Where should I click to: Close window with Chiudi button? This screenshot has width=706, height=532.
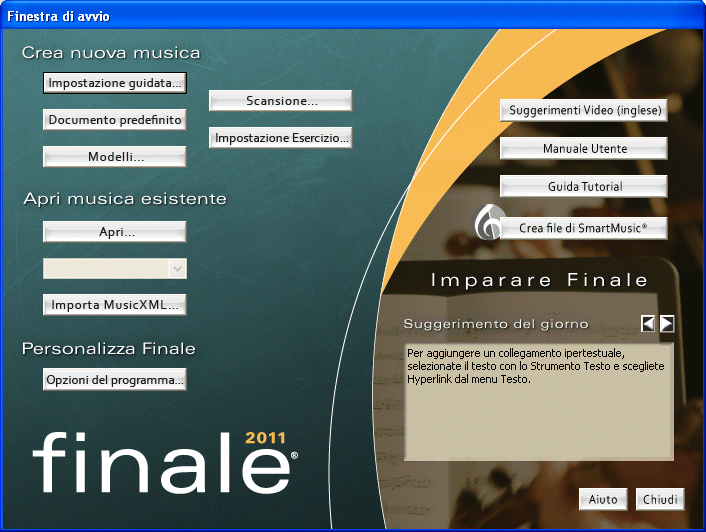coord(660,500)
